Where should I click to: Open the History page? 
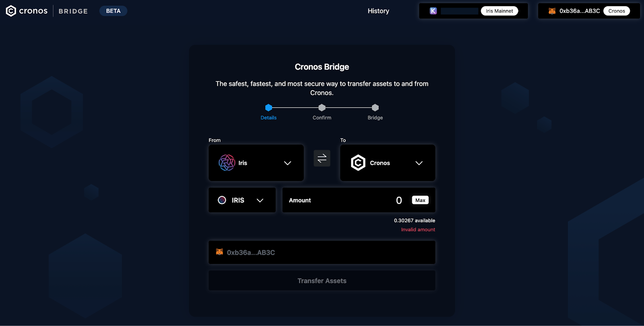[378, 11]
